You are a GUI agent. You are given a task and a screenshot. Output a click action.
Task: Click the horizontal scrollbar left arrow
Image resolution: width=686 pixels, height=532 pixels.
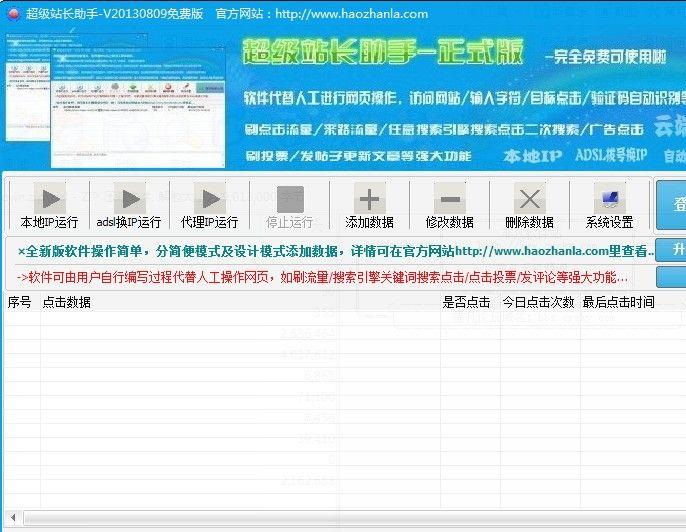pyautogui.click(x=13, y=518)
